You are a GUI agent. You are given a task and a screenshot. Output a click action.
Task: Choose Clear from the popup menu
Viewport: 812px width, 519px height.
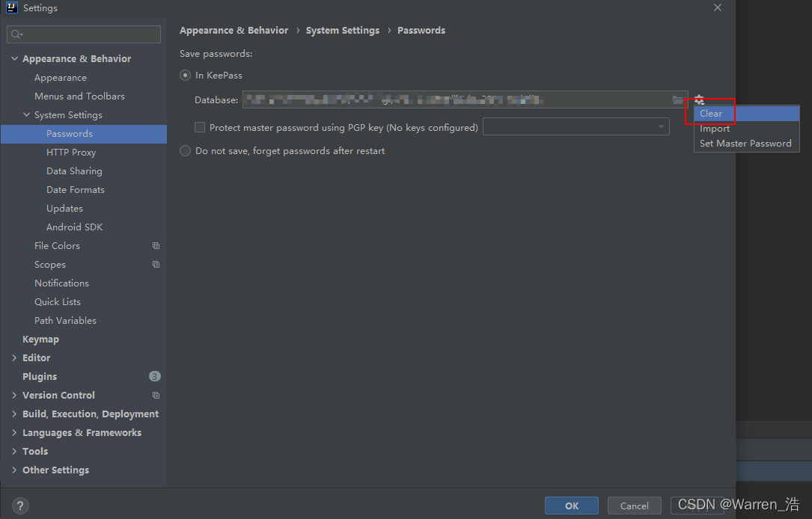tap(747, 114)
